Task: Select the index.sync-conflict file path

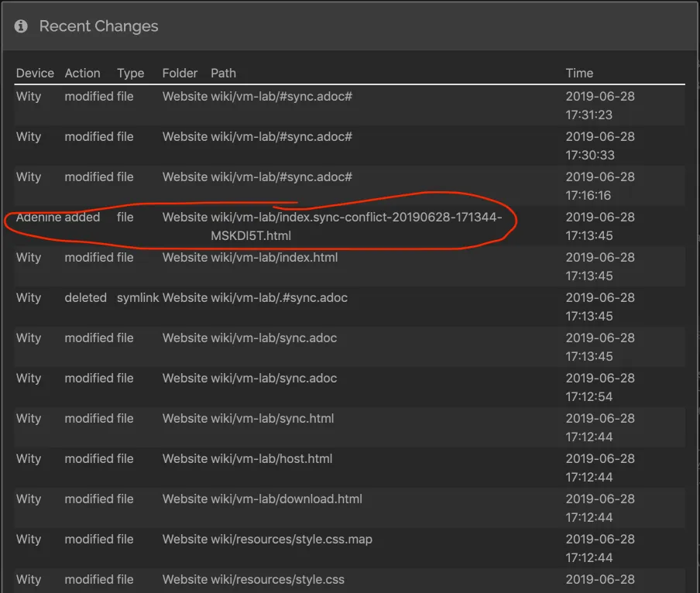Action: [x=356, y=218]
